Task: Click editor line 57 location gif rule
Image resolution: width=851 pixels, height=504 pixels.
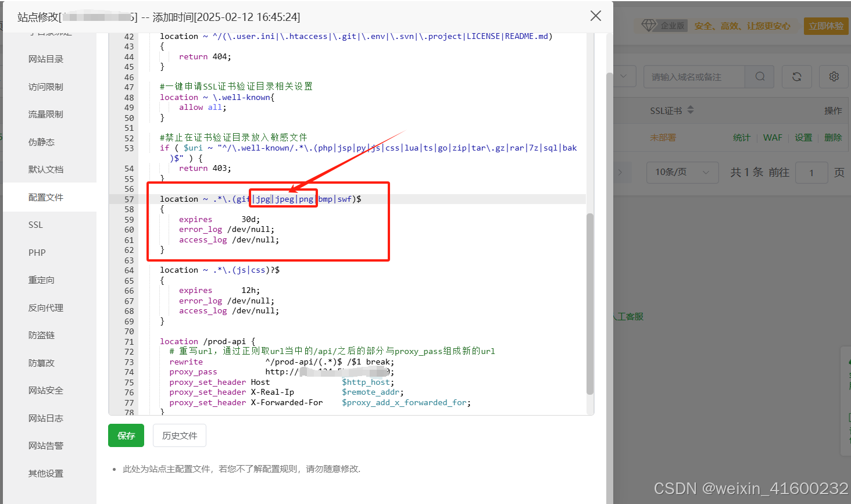Action: [260, 199]
